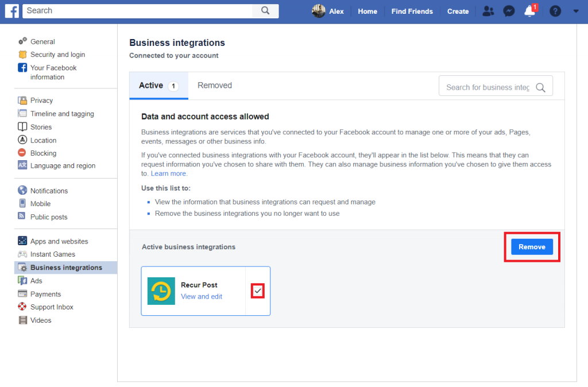Toggle the Recur Post checkbox
This screenshot has height=387, width=588.
point(258,291)
